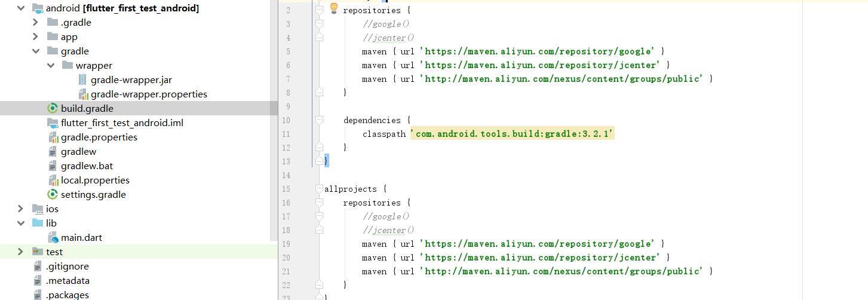868x300 pixels.
Task: Open gradle-wrapper.properties file
Action: (x=149, y=94)
